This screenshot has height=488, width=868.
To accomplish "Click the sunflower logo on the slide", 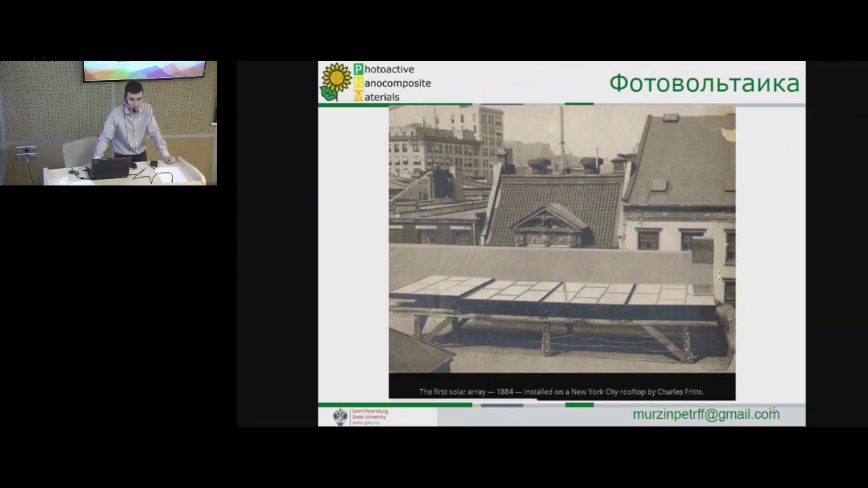I will pos(336,82).
